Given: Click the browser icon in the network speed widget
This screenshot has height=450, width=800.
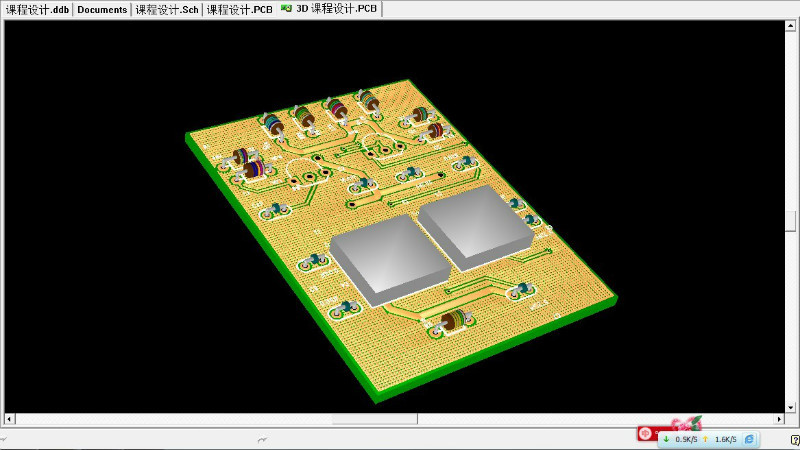Looking at the screenshot, I should pyautogui.click(x=749, y=439).
